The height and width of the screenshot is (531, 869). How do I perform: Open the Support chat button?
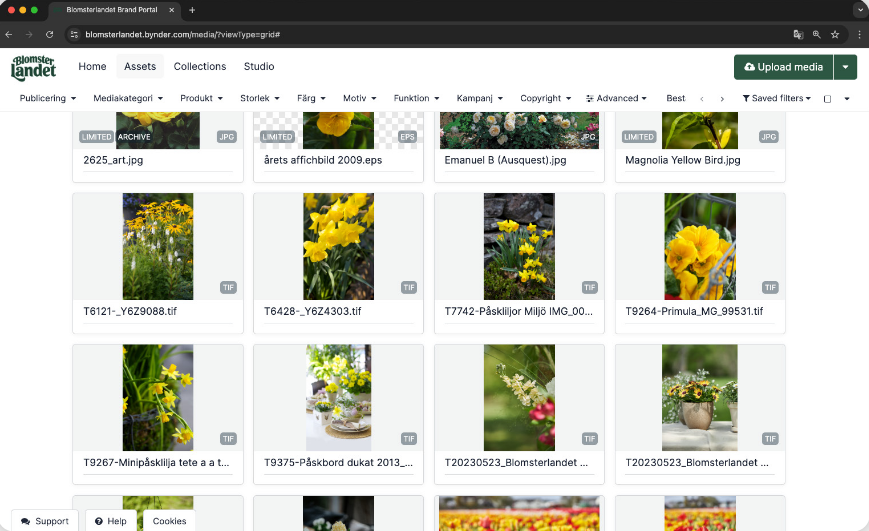pyautogui.click(x=45, y=521)
